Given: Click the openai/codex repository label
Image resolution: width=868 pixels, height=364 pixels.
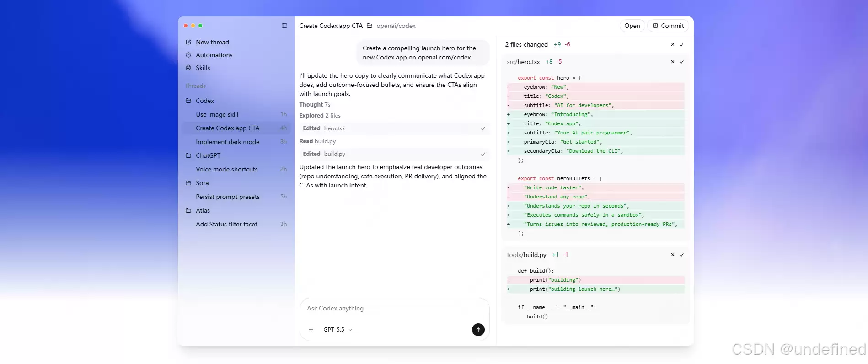Looking at the screenshot, I should tap(396, 26).
